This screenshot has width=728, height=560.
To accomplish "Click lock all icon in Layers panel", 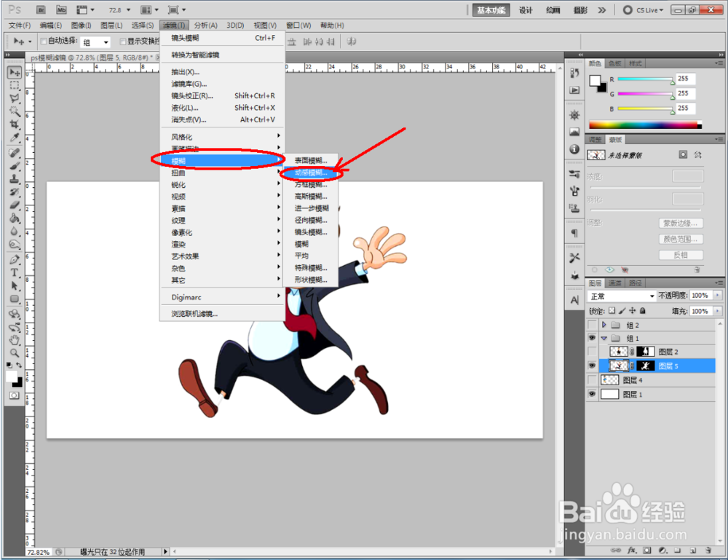I will tap(643, 311).
